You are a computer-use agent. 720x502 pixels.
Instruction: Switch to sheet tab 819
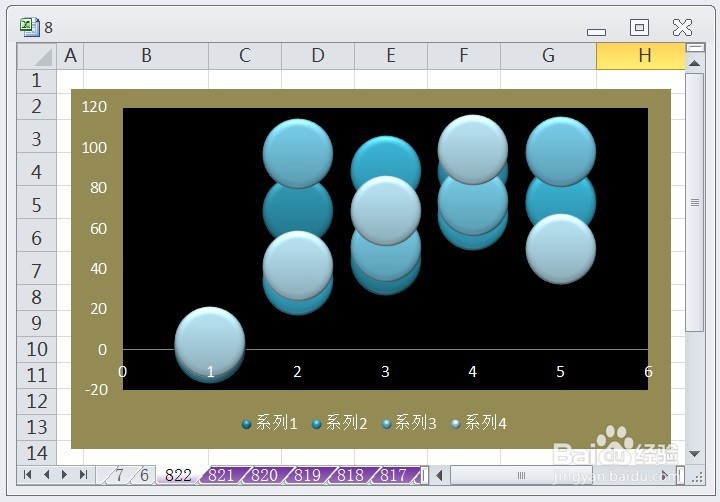point(307,475)
